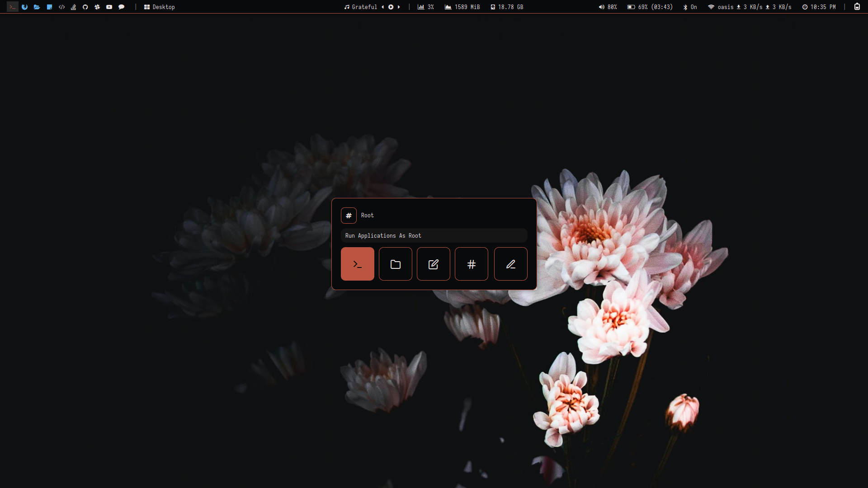Open the root file manager folder button
The image size is (868, 488).
click(x=395, y=264)
